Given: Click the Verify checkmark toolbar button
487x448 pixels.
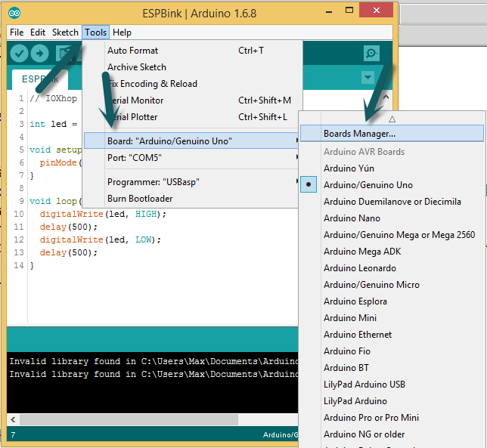Looking at the screenshot, I should coord(19,54).
